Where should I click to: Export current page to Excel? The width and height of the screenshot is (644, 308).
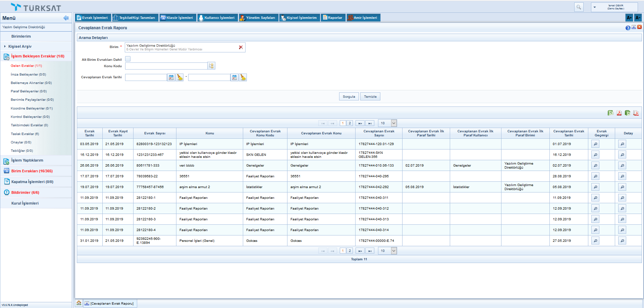pos(610,113)
